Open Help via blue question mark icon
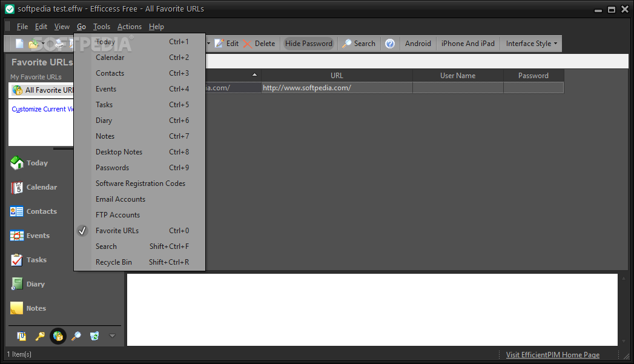This screenshot has width=634, height=364. [390, 44]
